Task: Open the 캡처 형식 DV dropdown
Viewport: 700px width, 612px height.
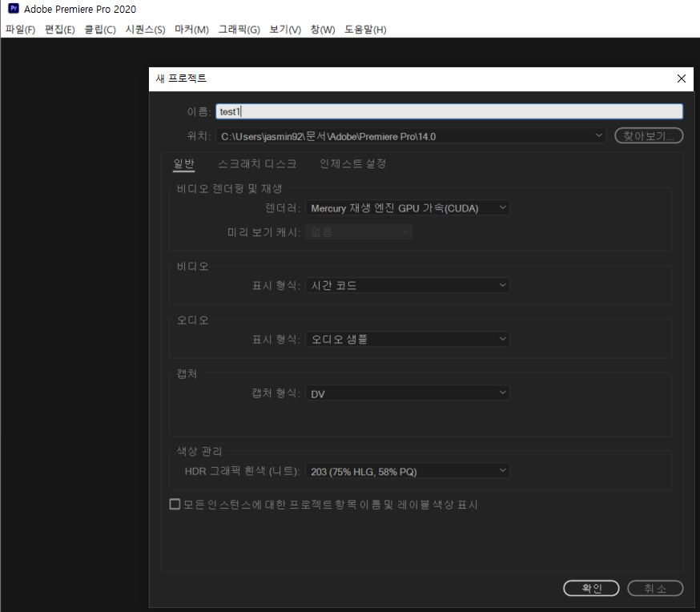Action: (408, 393)
